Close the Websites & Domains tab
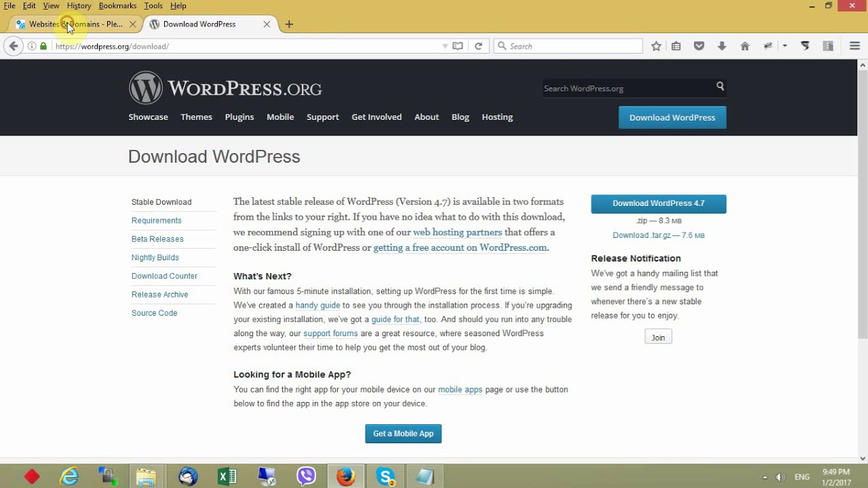The width and height of the screenshot is (868, 488). click(132, 24)
